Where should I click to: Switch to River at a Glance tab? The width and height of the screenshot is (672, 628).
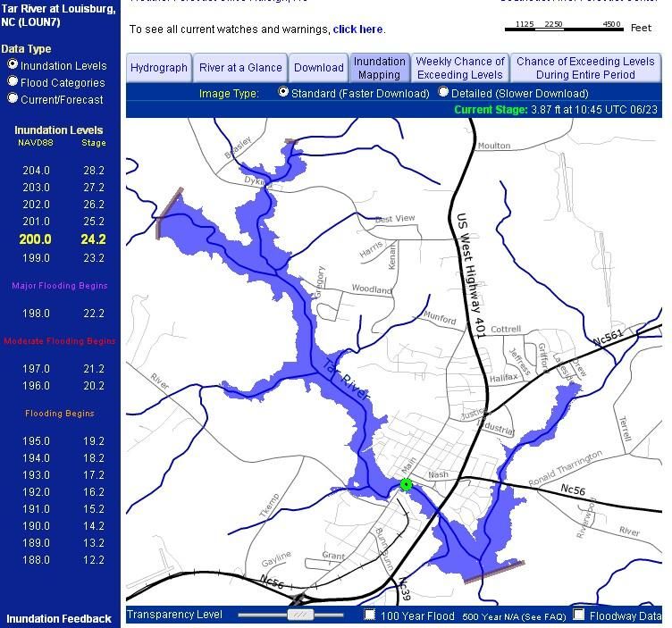pyautogui.click(x=240, y=67)
